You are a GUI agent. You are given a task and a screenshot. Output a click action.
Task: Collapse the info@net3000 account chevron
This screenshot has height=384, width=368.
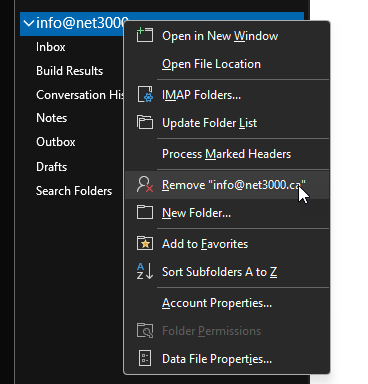[29, 23]
